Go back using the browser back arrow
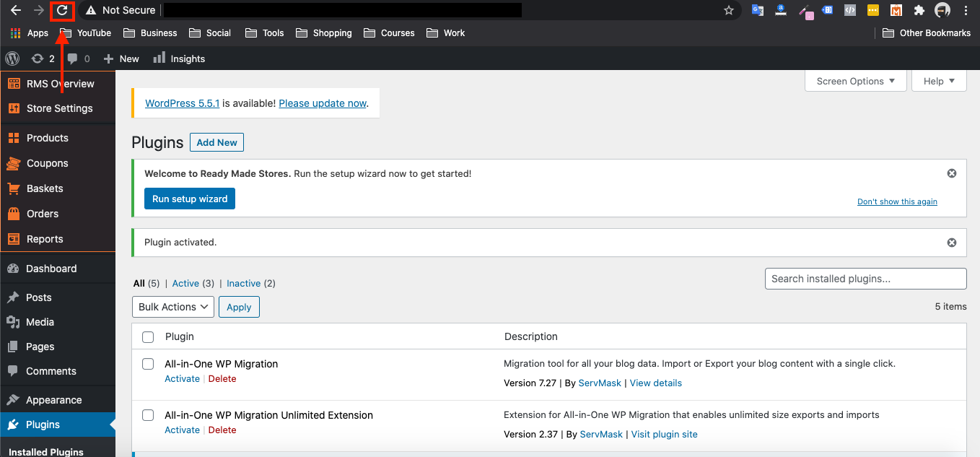 [x=16, y=10]
